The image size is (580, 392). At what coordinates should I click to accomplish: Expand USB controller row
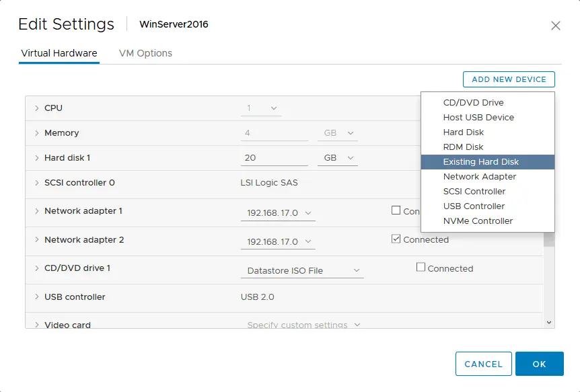tap(36, 297)
